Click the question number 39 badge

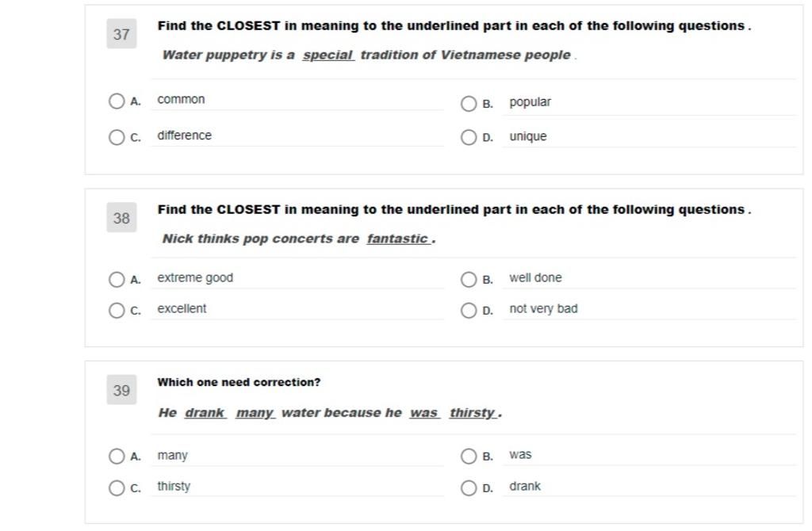click(x=121, y=390)
